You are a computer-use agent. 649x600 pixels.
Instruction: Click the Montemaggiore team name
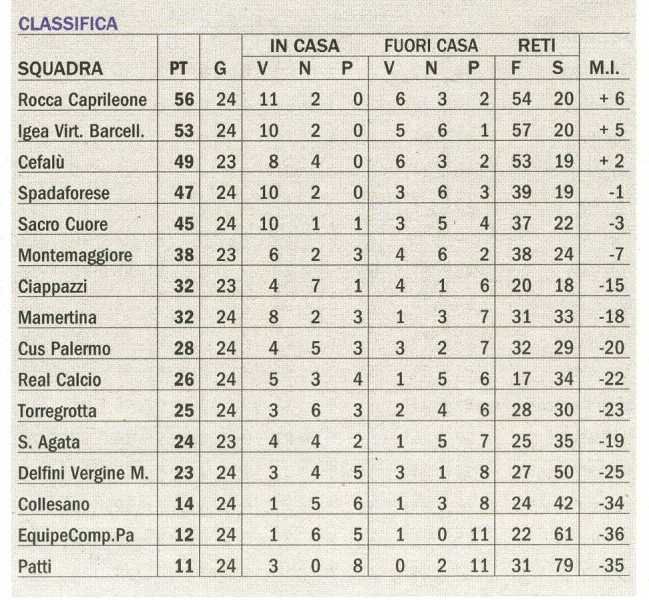click(x=75, y=255)
